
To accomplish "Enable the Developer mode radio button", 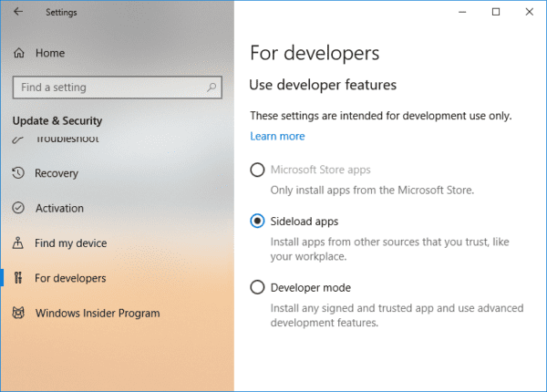I will pyautogui.click(x=257, y=288).
